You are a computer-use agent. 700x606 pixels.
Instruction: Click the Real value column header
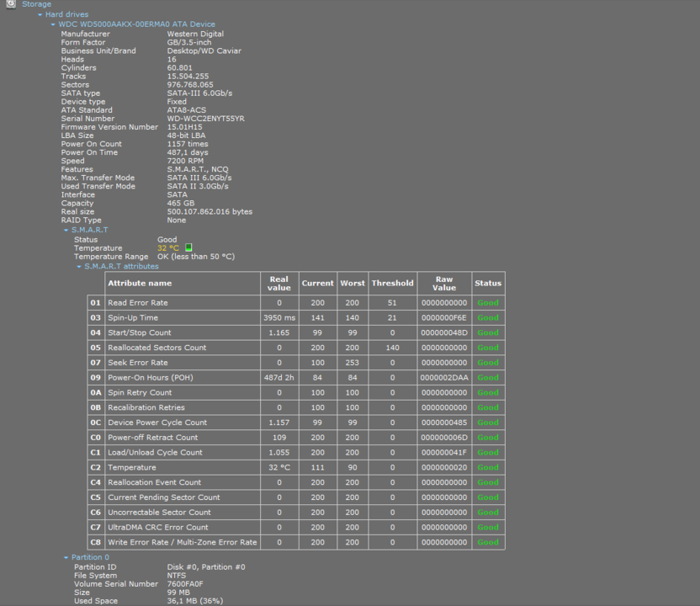point(279,283)
